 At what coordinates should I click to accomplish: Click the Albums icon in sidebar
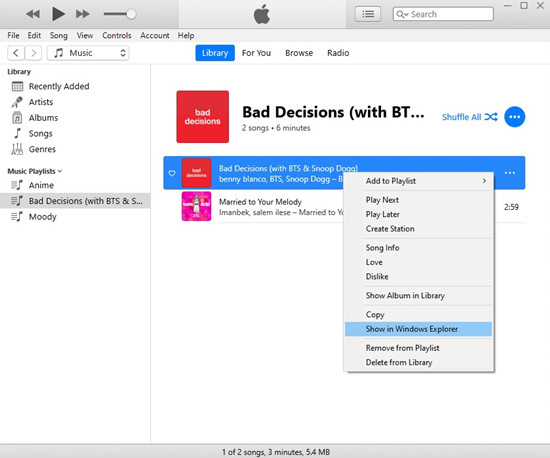[17, 118]
